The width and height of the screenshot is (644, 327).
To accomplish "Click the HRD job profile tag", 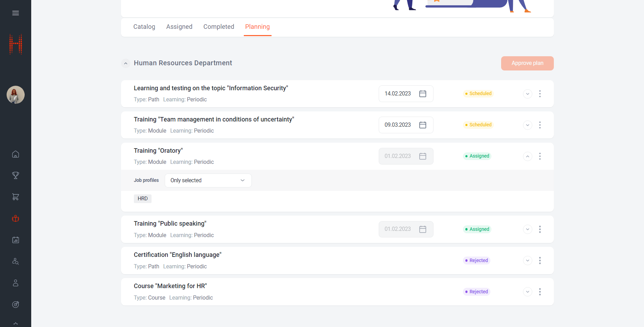I will click(x=143, y=199).
